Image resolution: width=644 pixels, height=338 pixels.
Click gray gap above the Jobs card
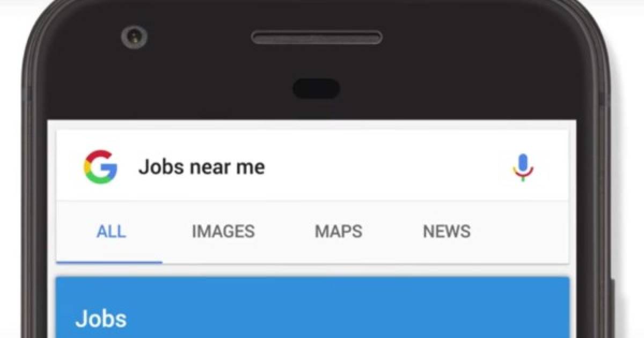point(312,270)
